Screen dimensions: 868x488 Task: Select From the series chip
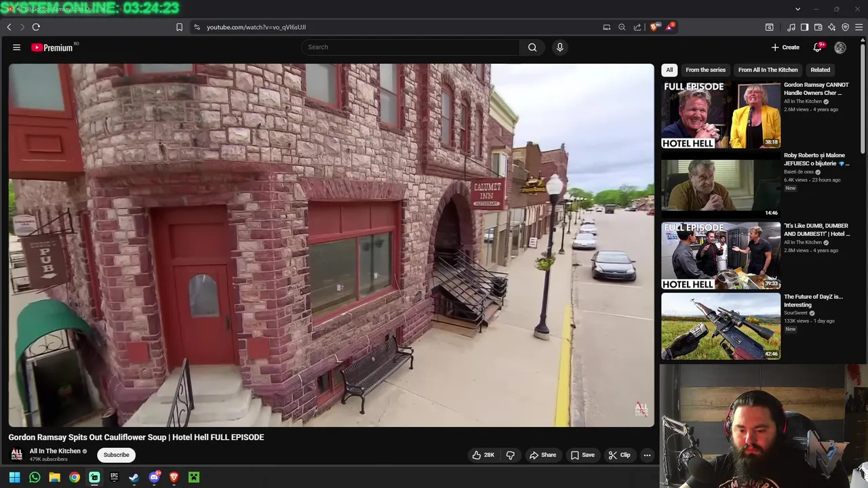pos(705,70)
